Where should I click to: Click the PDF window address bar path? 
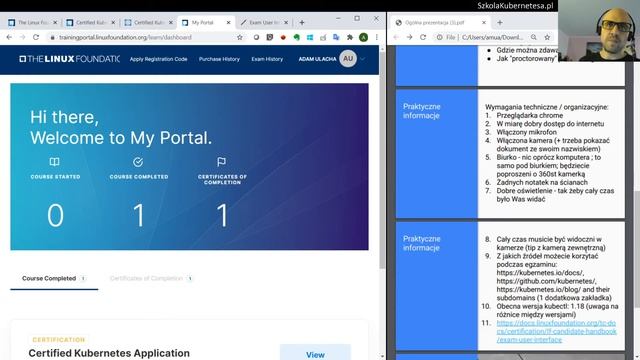pyautogui.click(x=493, y=37)
